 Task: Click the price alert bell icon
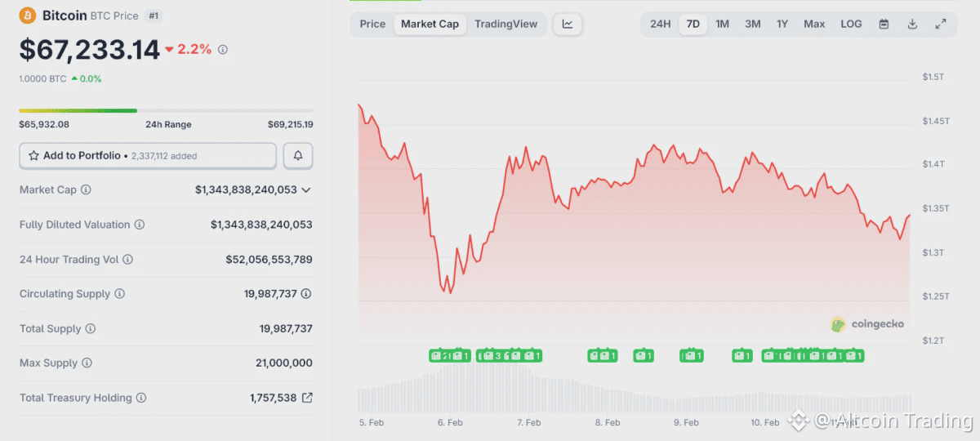[x=298, y=155]
